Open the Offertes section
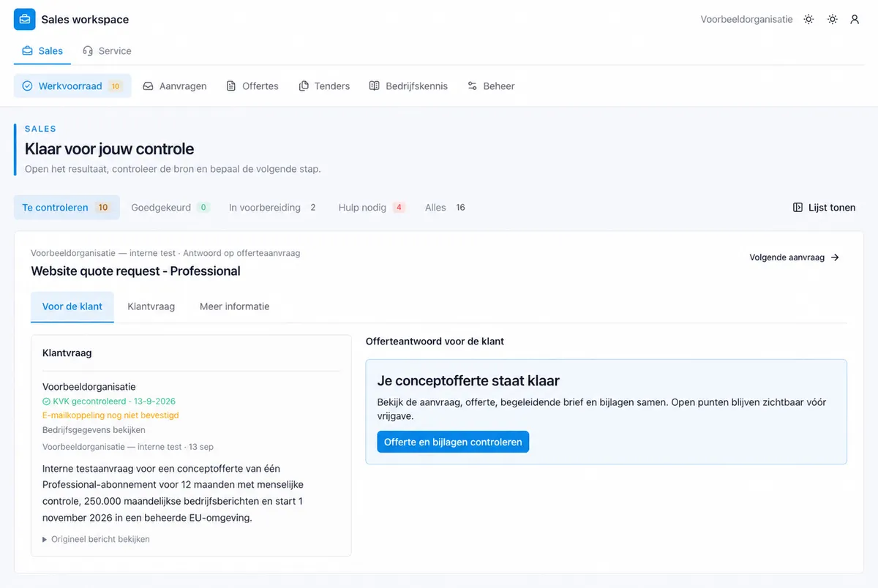Viewport: 878px width, 588px height. coord(252,86)
